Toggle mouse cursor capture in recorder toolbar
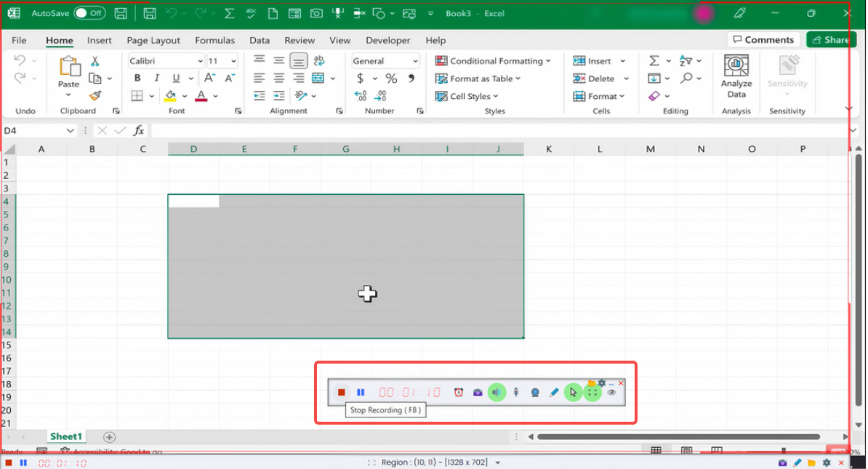The height and width of the screenshot is (469, 868). coord(573,393)
